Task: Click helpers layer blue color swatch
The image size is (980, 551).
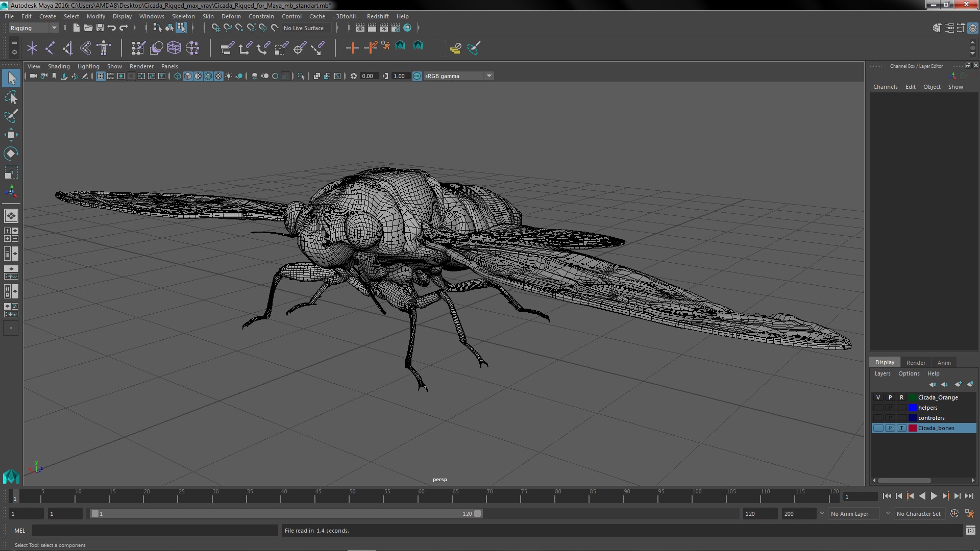Action: [912, 408]
